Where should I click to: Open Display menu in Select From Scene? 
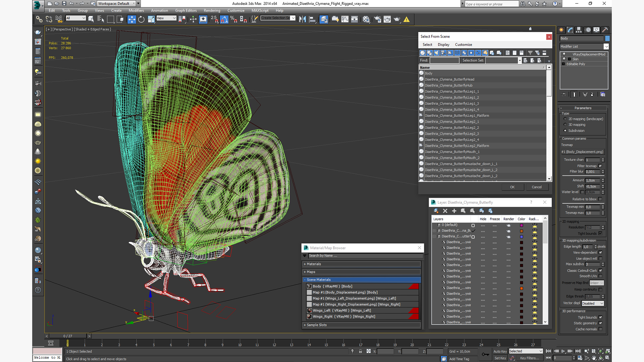pyautogui.click(x=443, y=45)
